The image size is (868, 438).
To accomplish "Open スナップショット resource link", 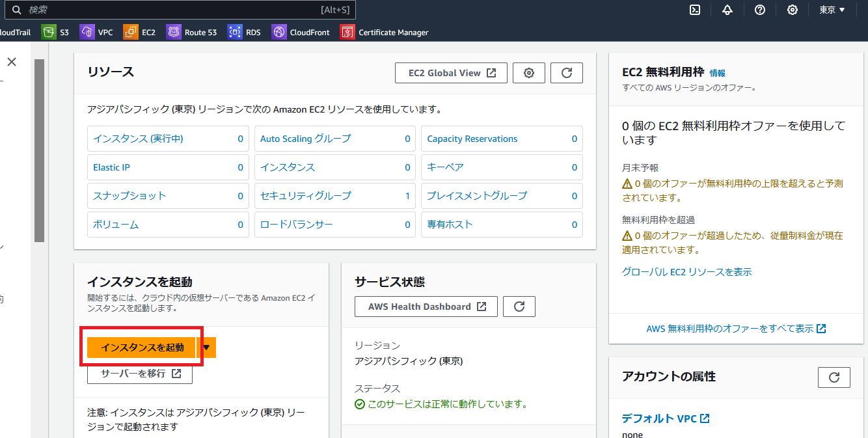I will 129,196.
